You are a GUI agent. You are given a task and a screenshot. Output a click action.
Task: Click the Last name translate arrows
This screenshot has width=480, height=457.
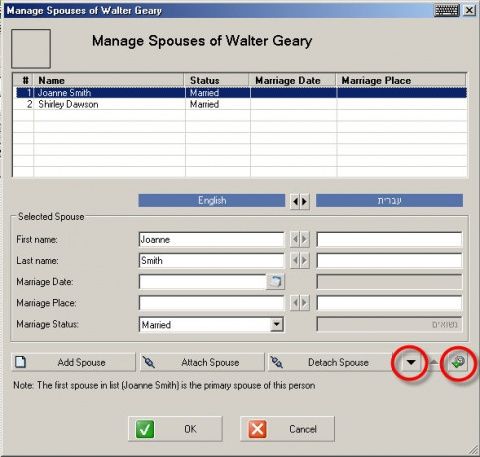[x=300, y=261]
